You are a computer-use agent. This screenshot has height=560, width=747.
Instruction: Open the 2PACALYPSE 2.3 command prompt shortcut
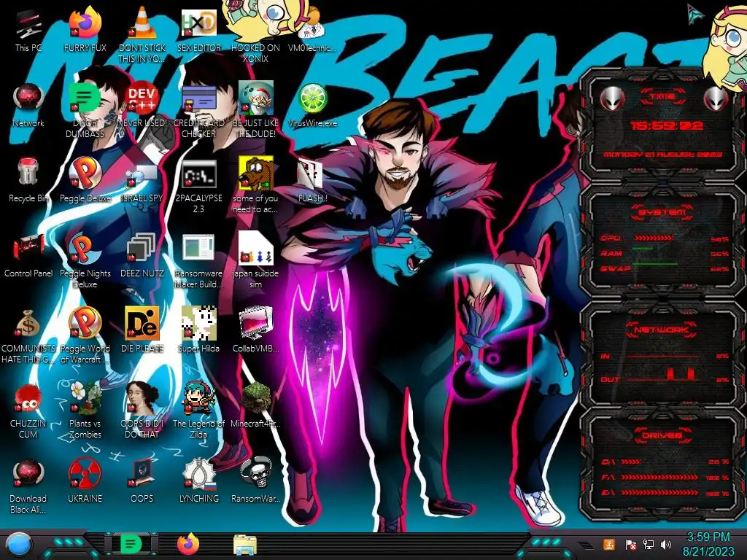tap(198, 186)
